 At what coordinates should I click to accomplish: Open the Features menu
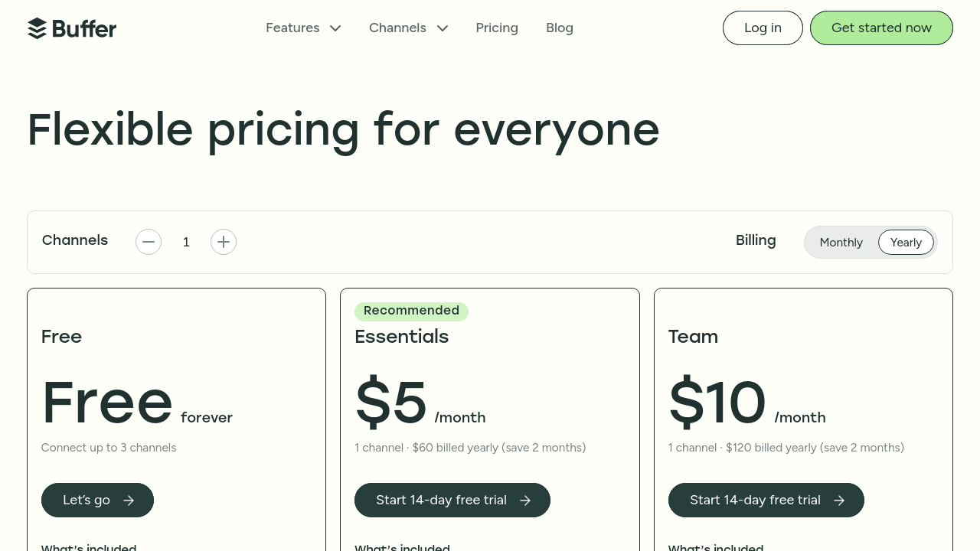coord(292,28)
